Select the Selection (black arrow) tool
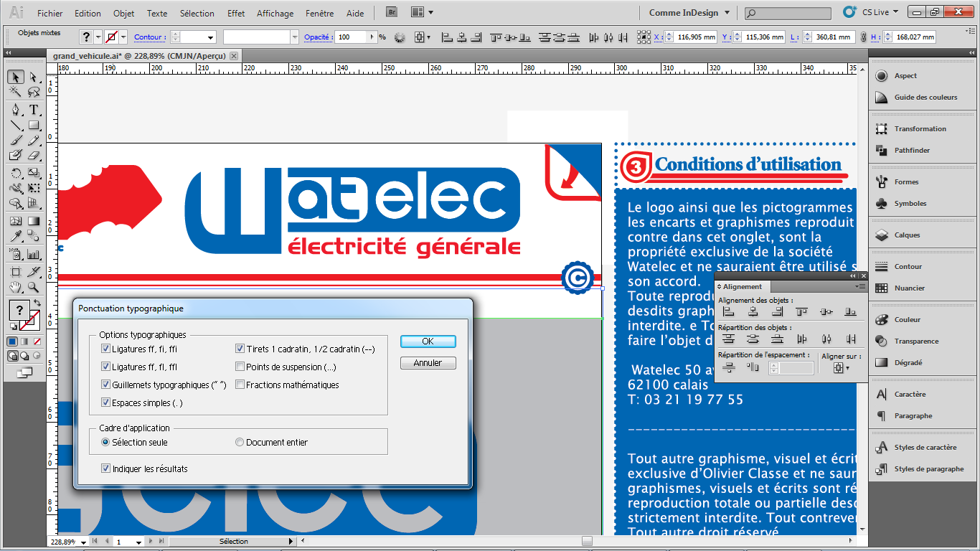 15,77
